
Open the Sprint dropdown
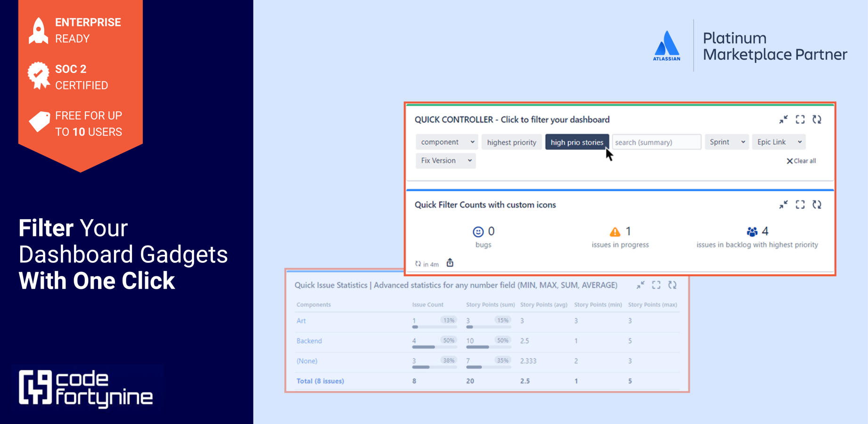(726, 142)
